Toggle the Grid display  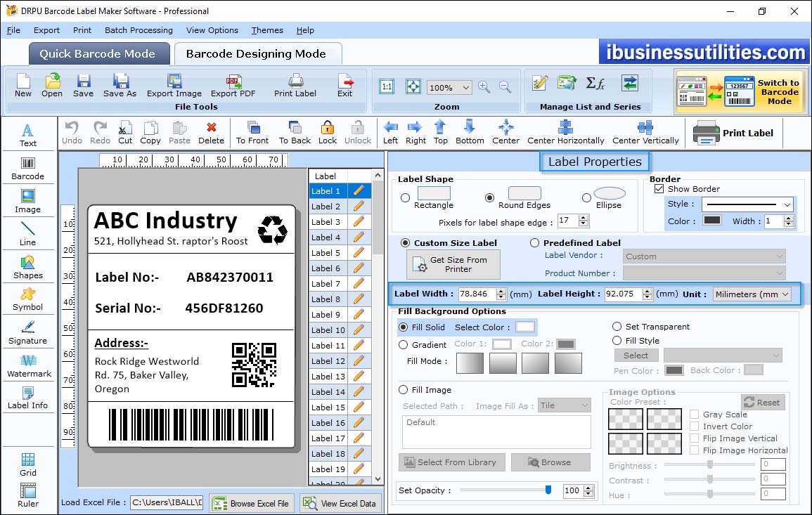tap(28, 464)
